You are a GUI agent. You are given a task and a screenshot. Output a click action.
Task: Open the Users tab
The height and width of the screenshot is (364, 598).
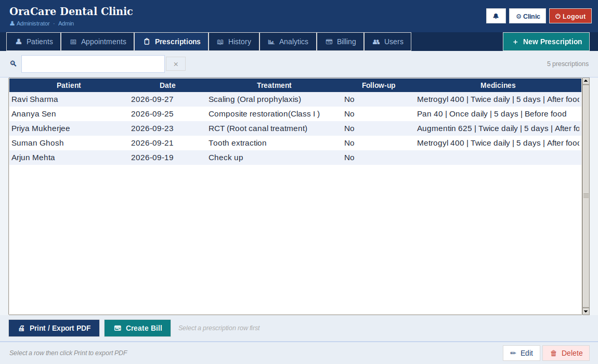[x=388, y=42]
